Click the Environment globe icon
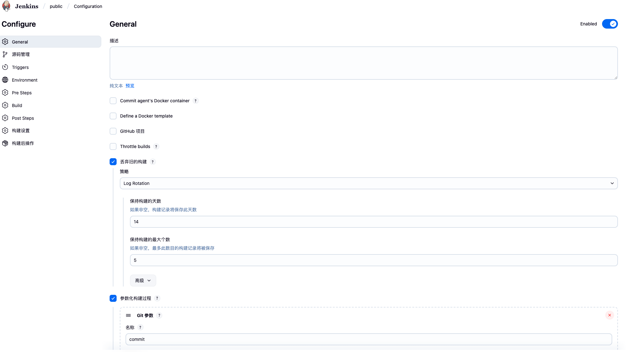 [x=5, y=80]
